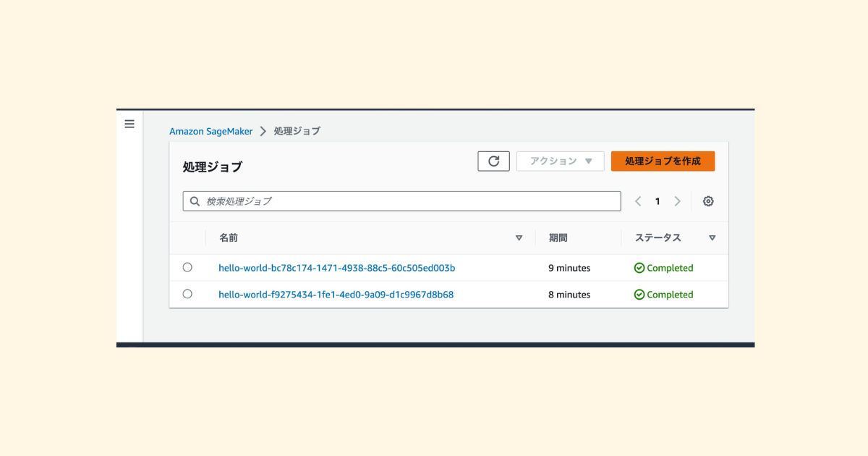Open job hello-world-f9275434-1fe1-4ed0-9a09-d1c9967d8b68

(x=336, y=295)
